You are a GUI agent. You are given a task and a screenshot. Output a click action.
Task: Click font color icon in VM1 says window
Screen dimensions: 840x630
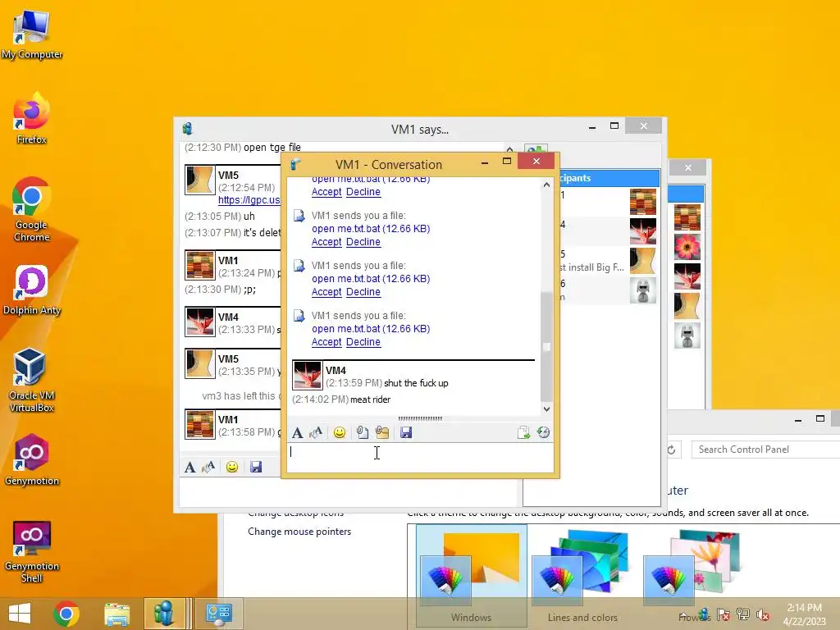click(208, 467)
